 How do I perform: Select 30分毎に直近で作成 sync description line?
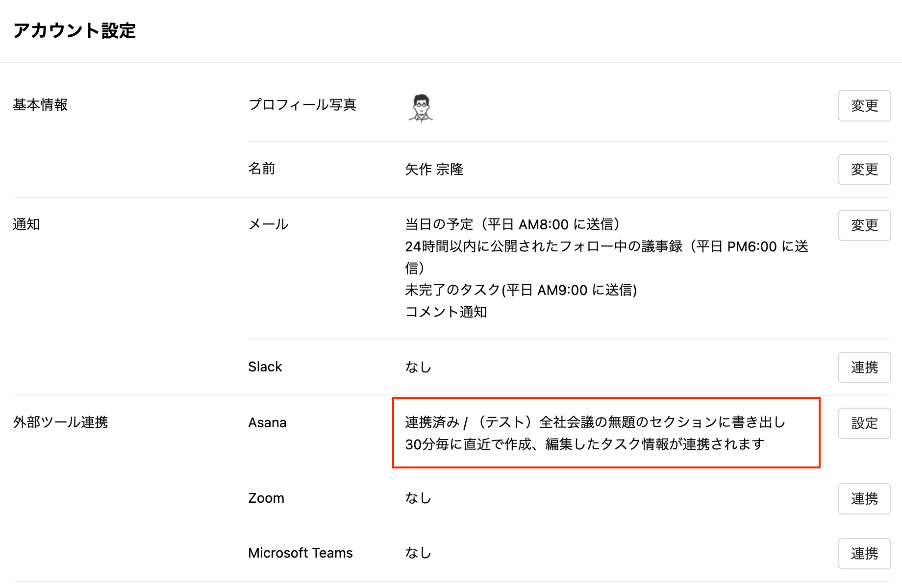coord(585,444)
